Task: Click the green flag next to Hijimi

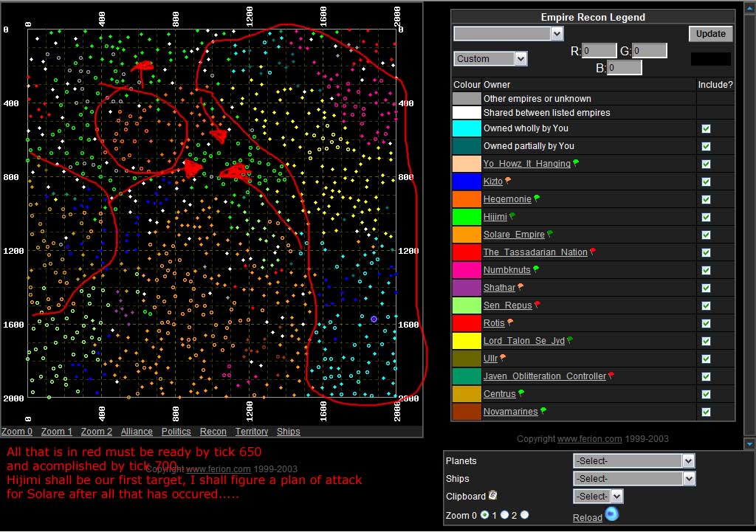Action: pyautogui.click(x=512, y=217)
